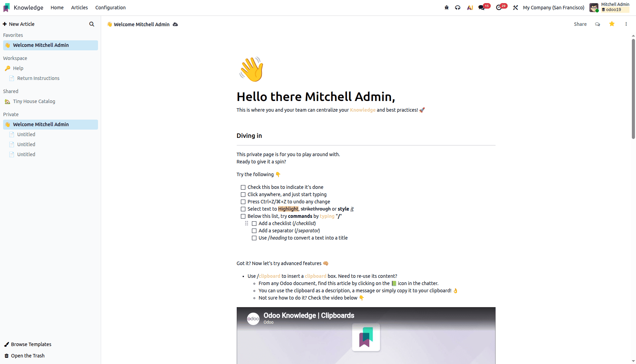
Task: Click the Odoo channel logo on video
Action: [253, 319]
